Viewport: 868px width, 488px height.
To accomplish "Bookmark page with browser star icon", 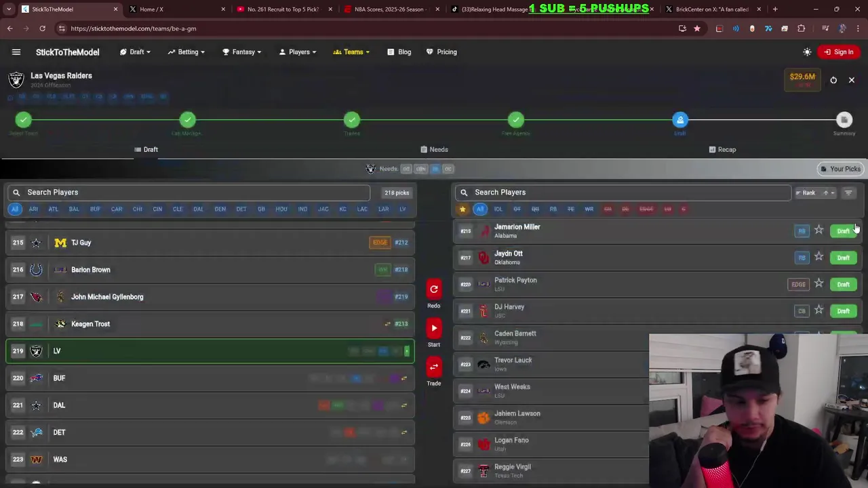I will (696, 28).
